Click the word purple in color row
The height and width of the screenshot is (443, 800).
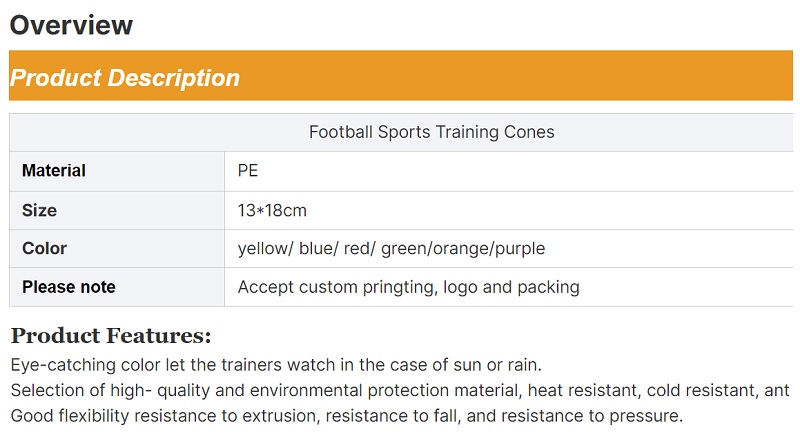520,249
